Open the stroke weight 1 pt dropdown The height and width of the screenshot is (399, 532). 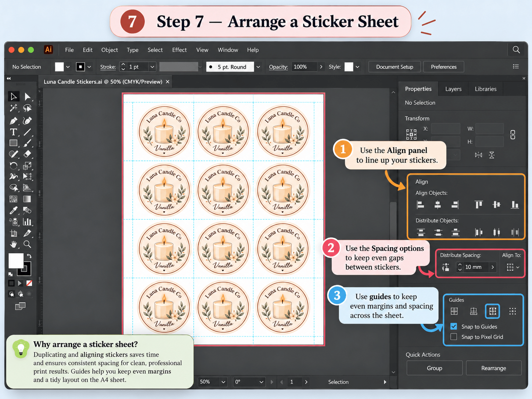point(152,67)
